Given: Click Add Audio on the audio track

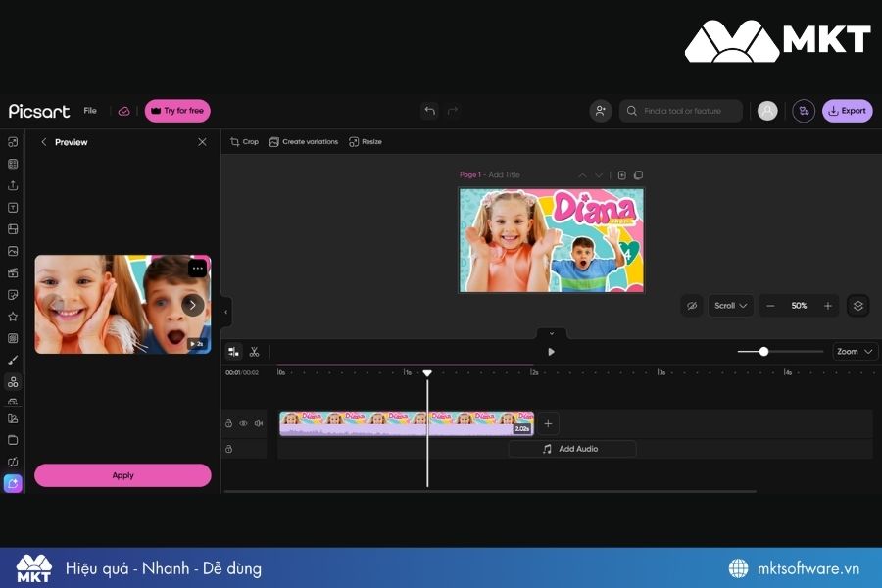Looking at the screenshot, I should 571,448.
